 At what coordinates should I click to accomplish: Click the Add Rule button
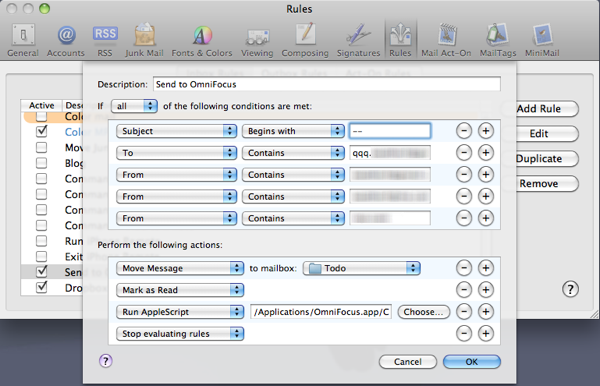tap(539, 109)
